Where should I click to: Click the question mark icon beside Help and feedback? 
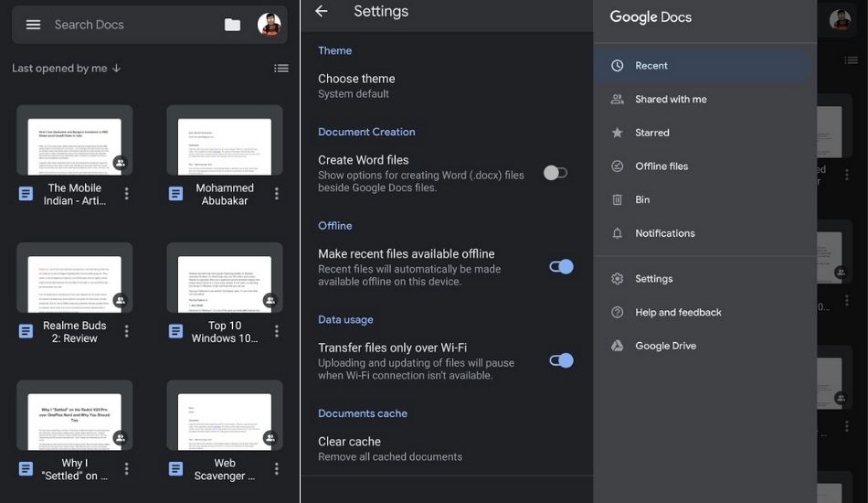(x=618, y=313)
